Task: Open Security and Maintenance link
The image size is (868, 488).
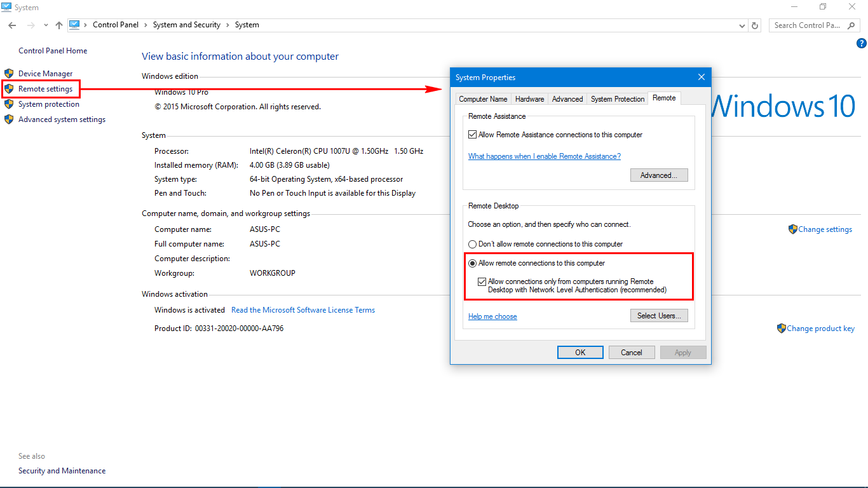Action: (x=62, y=471)
